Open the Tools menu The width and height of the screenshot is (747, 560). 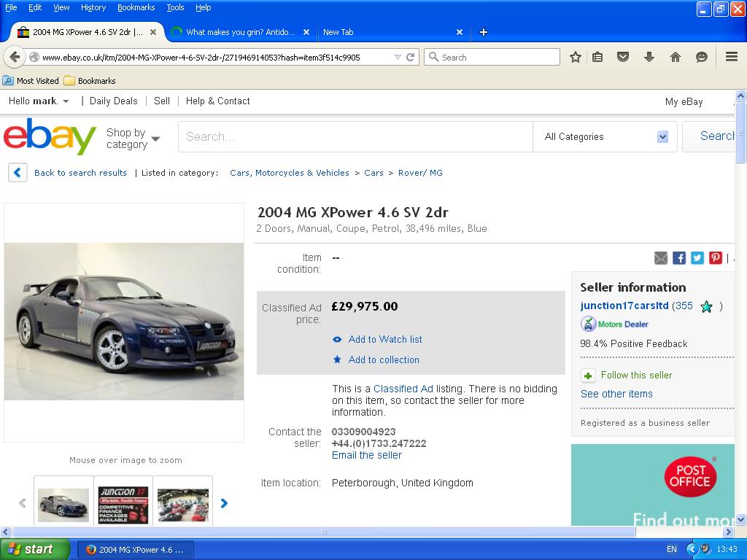click(x=175, y=7)
